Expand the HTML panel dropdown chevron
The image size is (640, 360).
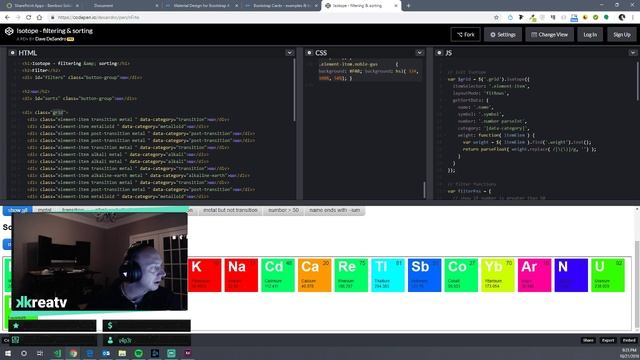[x=289, y=53]
